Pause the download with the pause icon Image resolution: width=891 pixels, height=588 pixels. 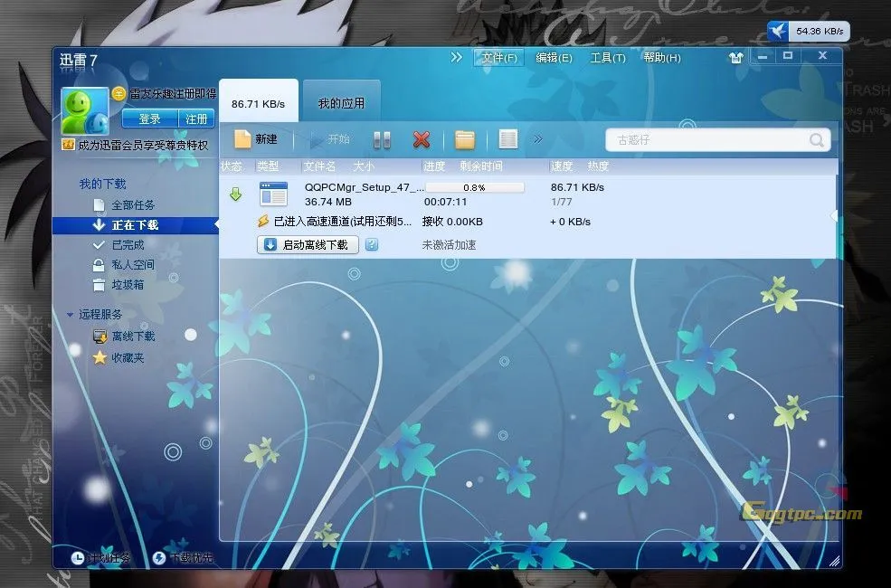pos(382,139)
